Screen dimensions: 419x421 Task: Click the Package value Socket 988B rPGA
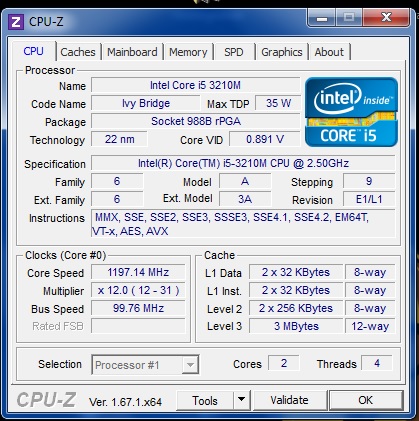click(x=195, y=121)
